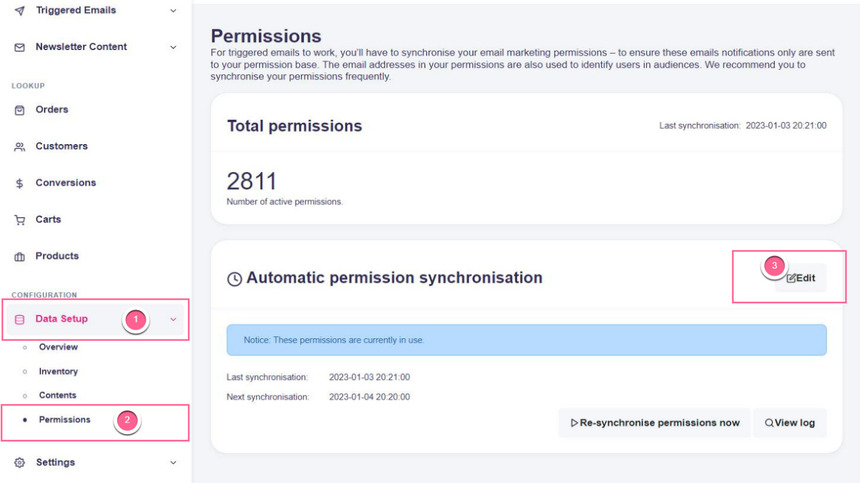Click the Carts shopping cart icon
Screen dimensions: 860x483
(x=19, y=220)
